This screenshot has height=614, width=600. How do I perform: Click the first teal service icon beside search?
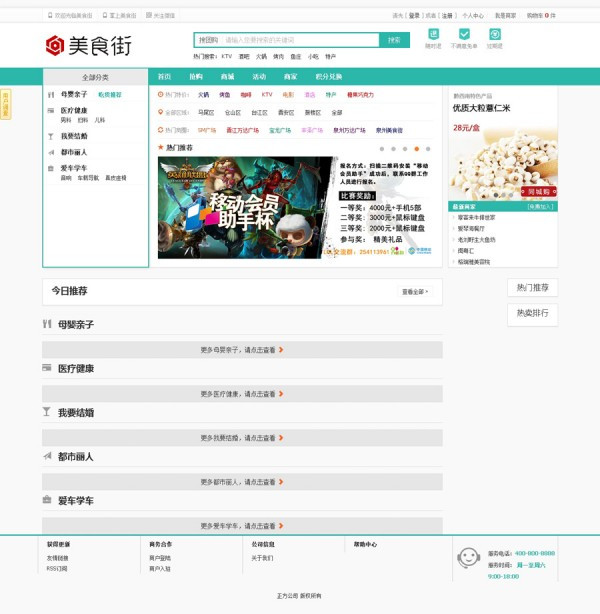pyautogui.click(x=433, y=34)
